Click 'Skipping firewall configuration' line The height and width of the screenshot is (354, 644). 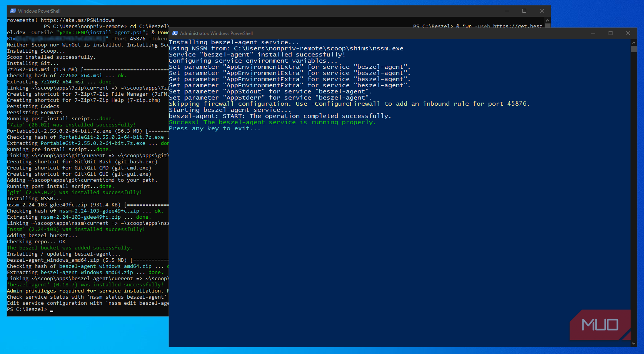click(x=349, y=104)
